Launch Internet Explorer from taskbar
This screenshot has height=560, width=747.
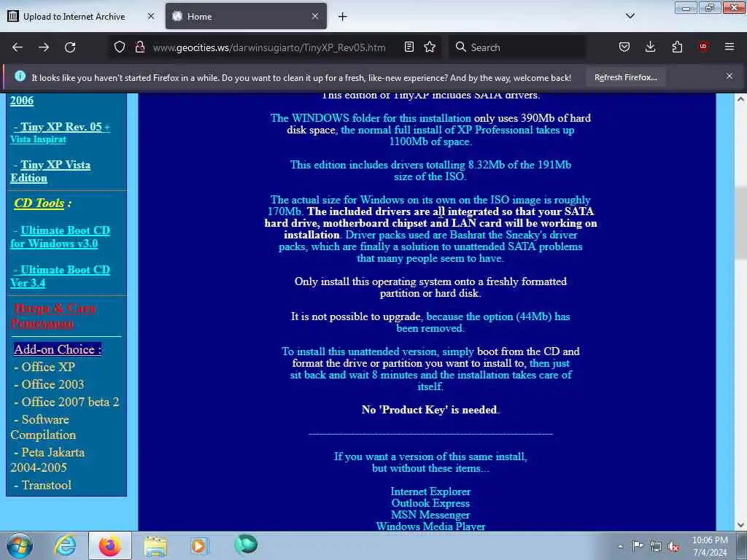[x=65, y=545]
